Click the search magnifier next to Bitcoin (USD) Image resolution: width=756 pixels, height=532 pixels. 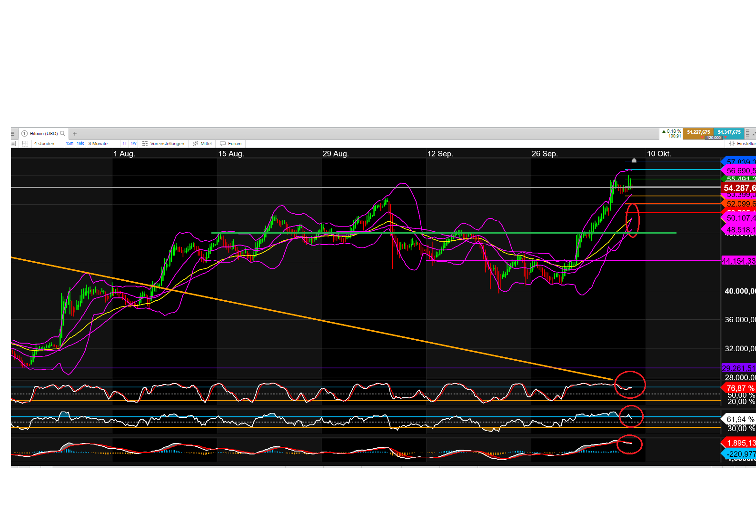tap(62, 134)
